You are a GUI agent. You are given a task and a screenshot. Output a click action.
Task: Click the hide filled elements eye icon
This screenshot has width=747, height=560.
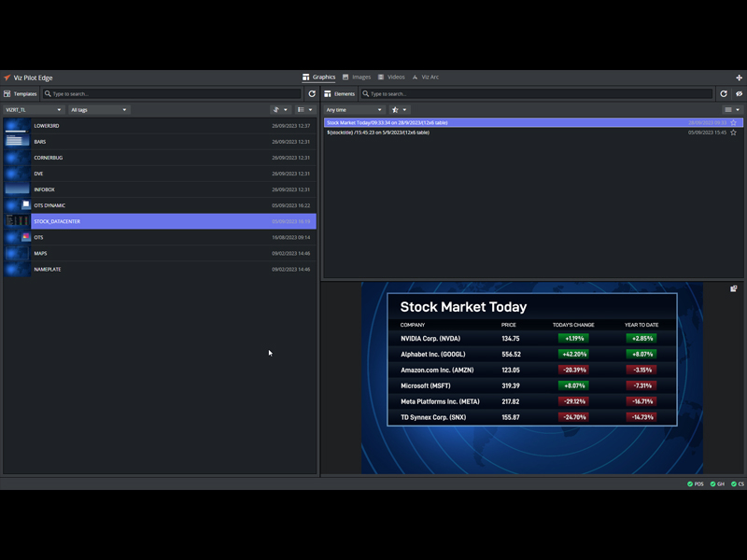[x=739, y=93]
